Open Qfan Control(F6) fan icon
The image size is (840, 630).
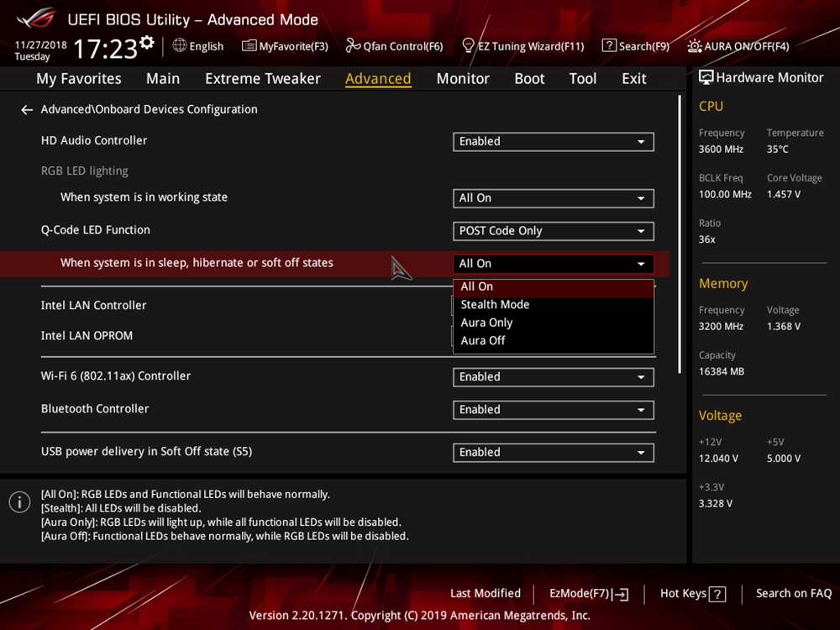pos(353,45)
